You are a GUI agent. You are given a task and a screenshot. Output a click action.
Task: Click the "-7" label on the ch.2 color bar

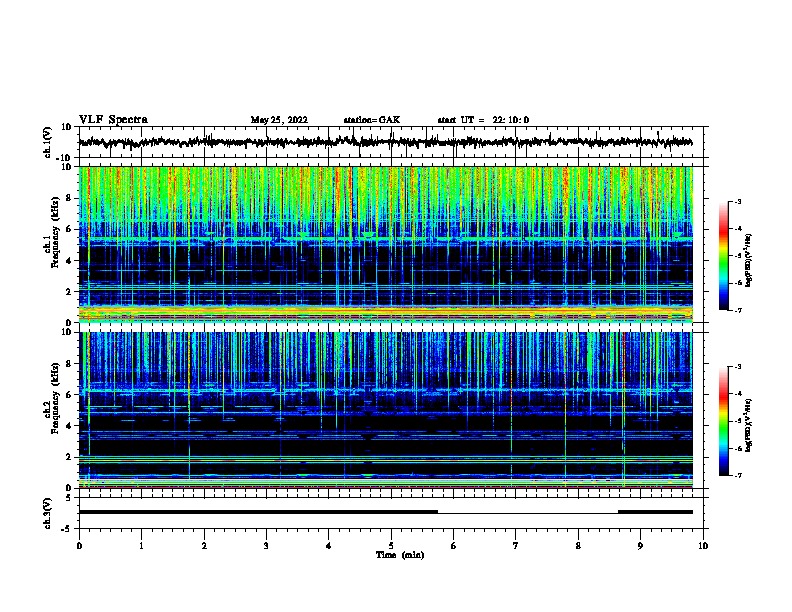pyautogui.click(x=737, y=475)
